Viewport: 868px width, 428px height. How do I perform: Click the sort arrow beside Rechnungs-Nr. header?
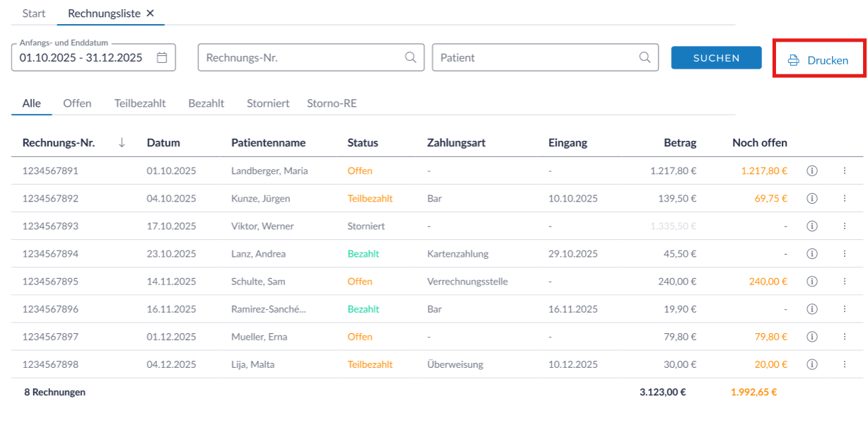[122, 143]
